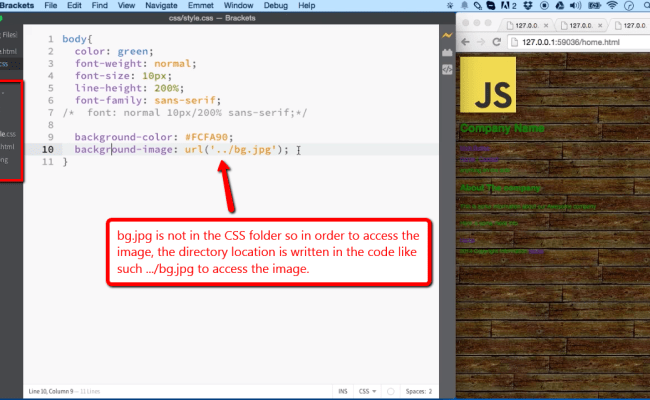Open the Navigate menu
Image resolution: width=650 pixels, height=400 pixels.
click(161, 5)
